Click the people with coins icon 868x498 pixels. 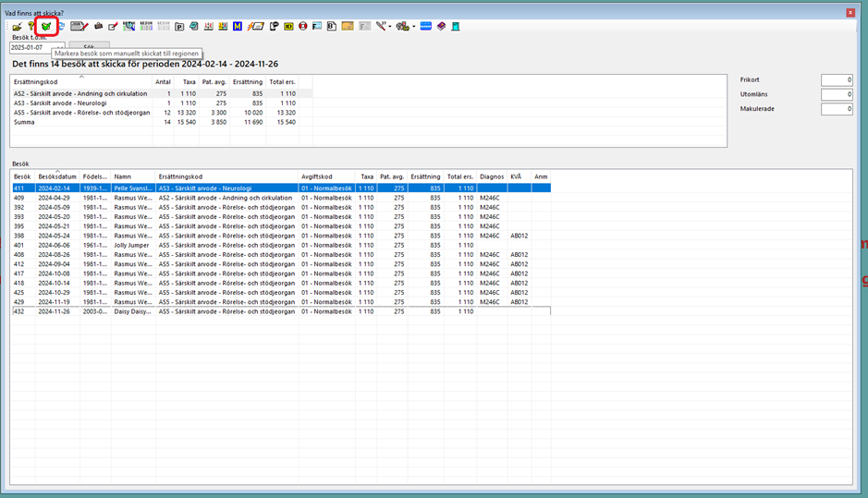click(403, 26)
